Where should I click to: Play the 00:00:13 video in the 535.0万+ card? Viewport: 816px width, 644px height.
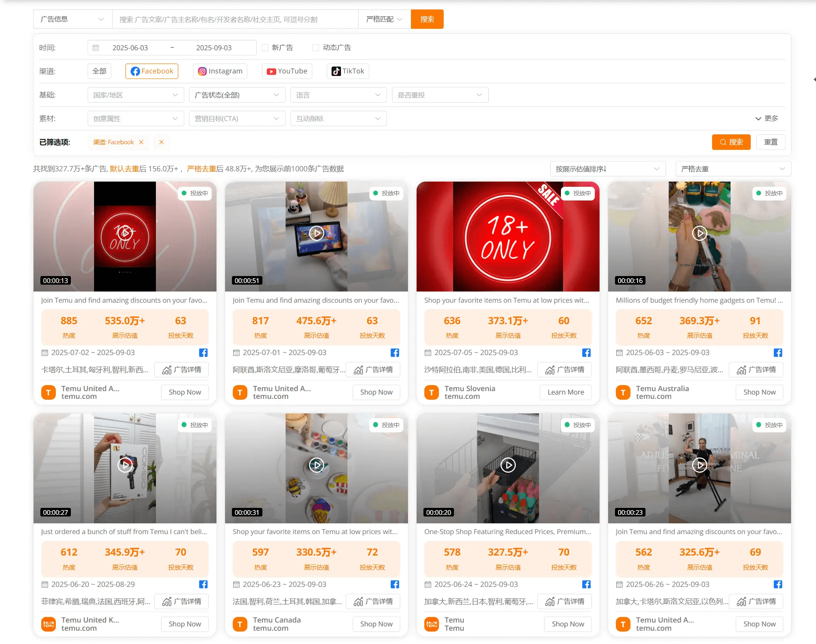125,233
